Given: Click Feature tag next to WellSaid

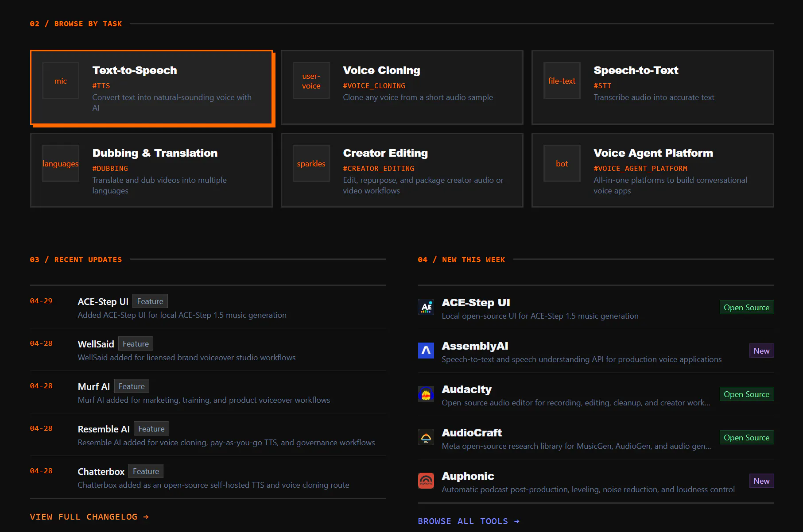Looking at the screenshot, I should (136, 344).
